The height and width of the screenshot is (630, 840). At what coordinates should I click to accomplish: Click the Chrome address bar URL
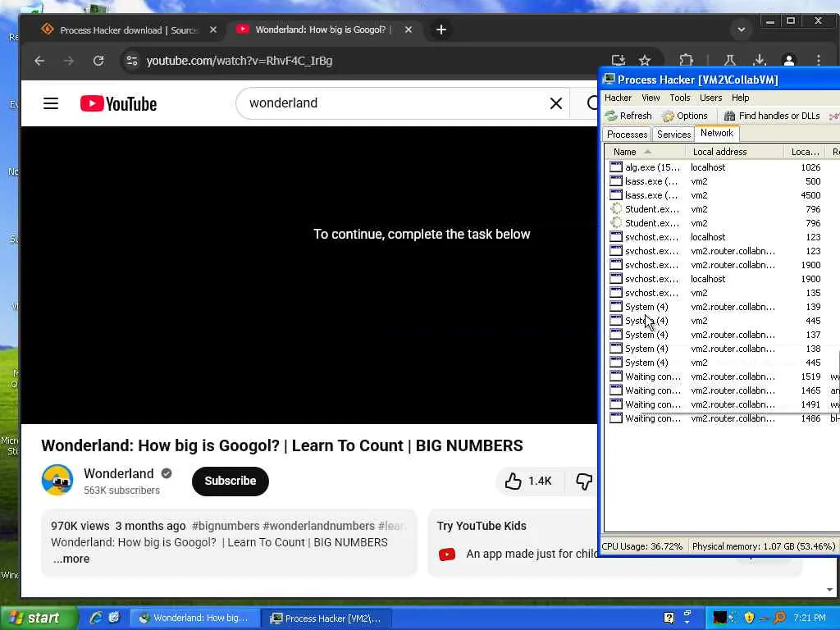tap(240, 61)
